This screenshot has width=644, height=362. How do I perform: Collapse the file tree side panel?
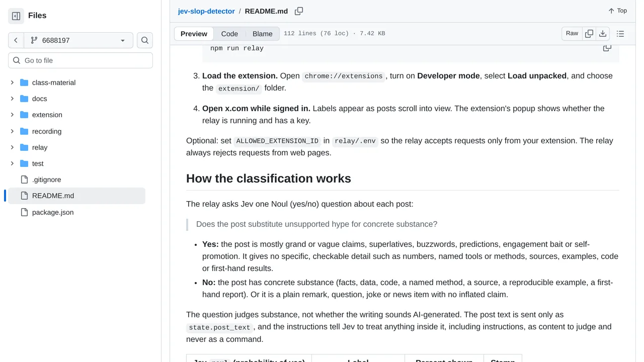16,16
